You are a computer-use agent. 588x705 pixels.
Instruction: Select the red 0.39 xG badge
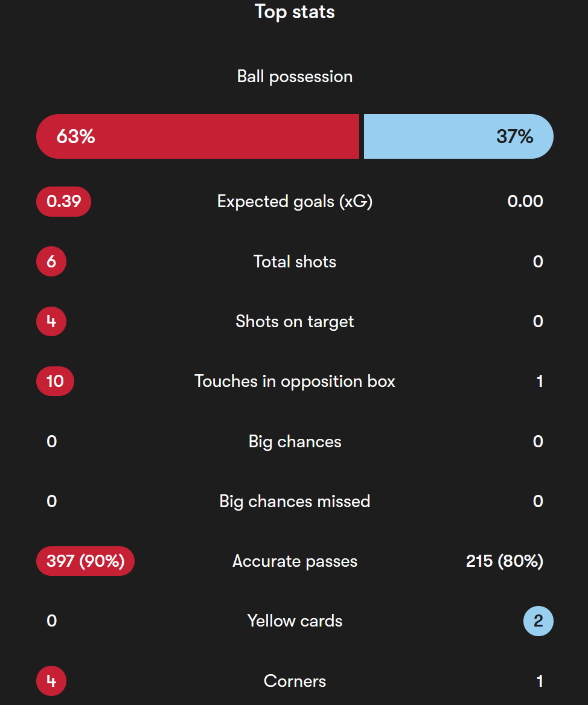[x=64, y=202]
